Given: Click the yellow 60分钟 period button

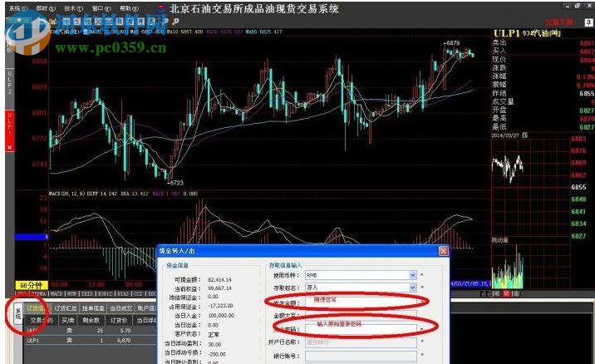Looking at the screenshot, I should [32, 285].
